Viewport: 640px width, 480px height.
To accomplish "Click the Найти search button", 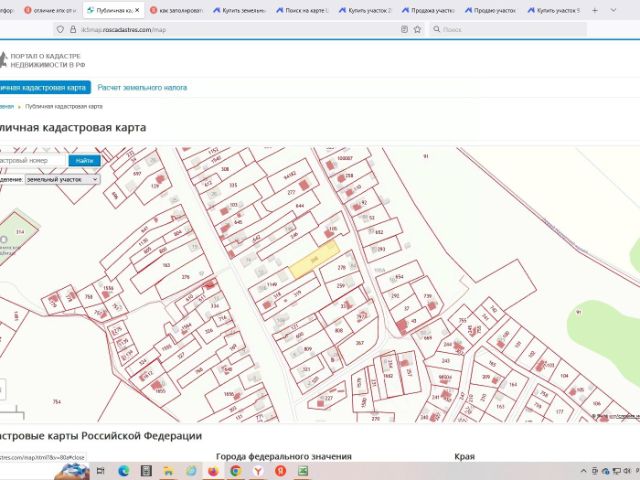I will tap(84, 160).
